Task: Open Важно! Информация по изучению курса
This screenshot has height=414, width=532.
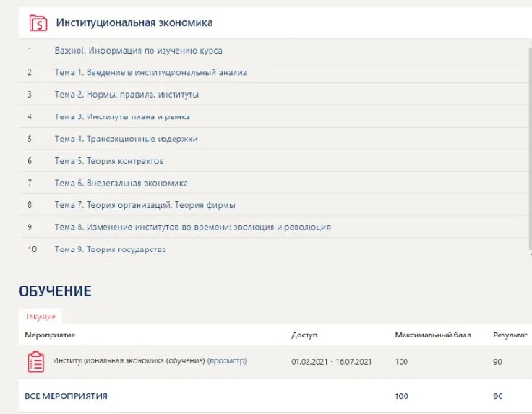Action: pos(139,51)
